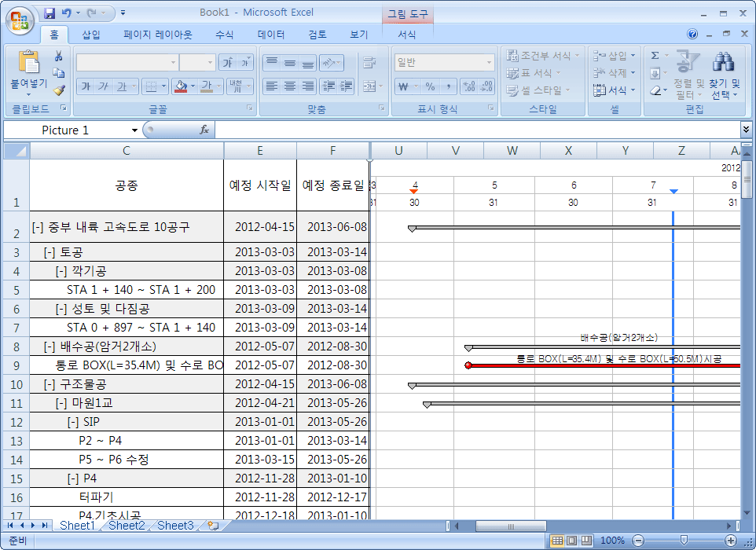Viewport: 756px width, 550px height.
Task: Click the Format Painter brush icon
Action: coord(58,90)
